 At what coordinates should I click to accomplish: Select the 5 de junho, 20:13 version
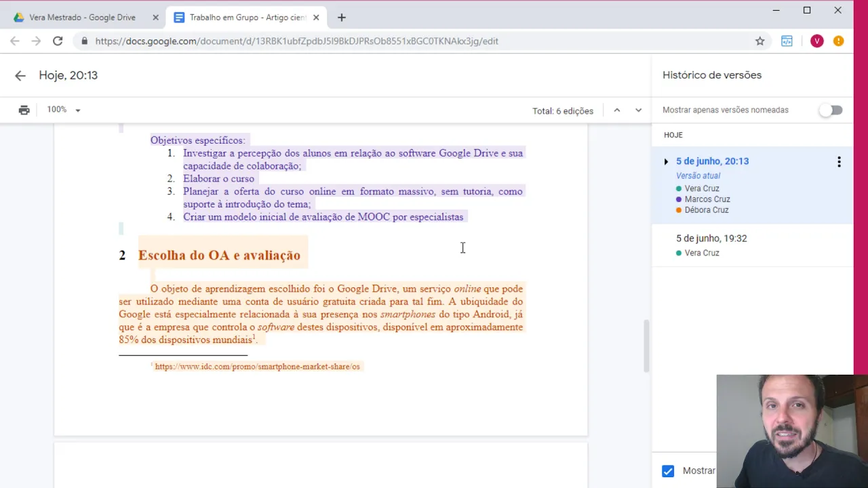coord(712,161)
